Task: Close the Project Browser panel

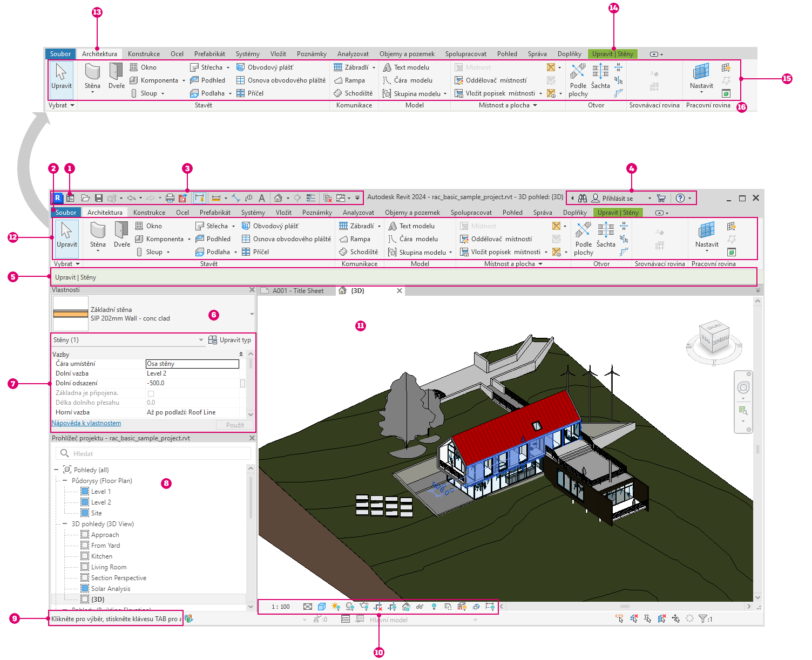Action: pyautogui.click(x=252, y=438)
